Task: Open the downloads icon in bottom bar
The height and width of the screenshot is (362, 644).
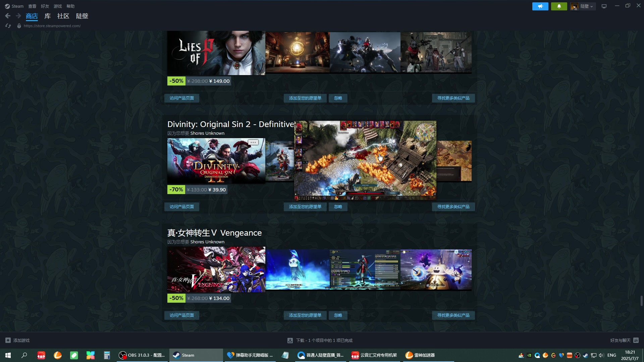Action: click(290, 340)
